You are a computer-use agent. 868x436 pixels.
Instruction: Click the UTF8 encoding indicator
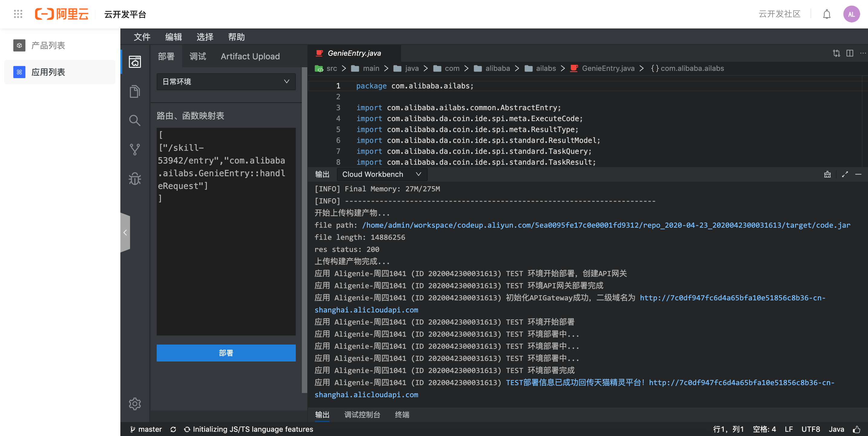point(810,429)
